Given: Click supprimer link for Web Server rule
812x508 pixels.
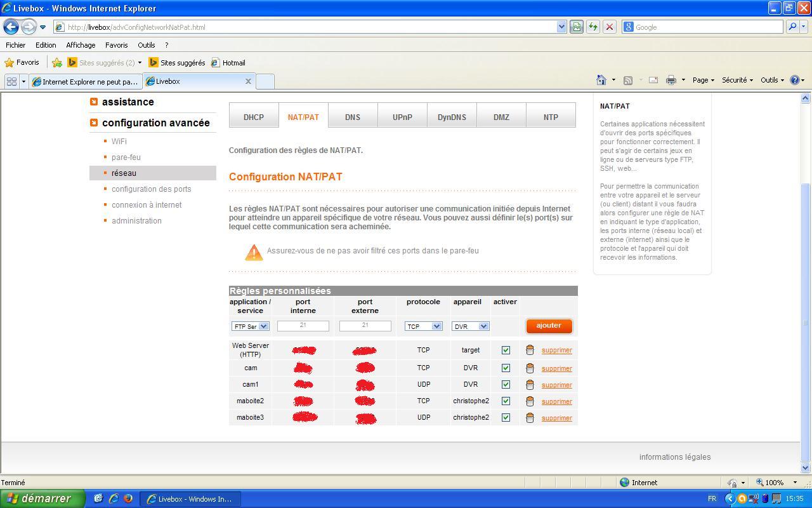Looking at the screenshot, I should coord(557,351).
